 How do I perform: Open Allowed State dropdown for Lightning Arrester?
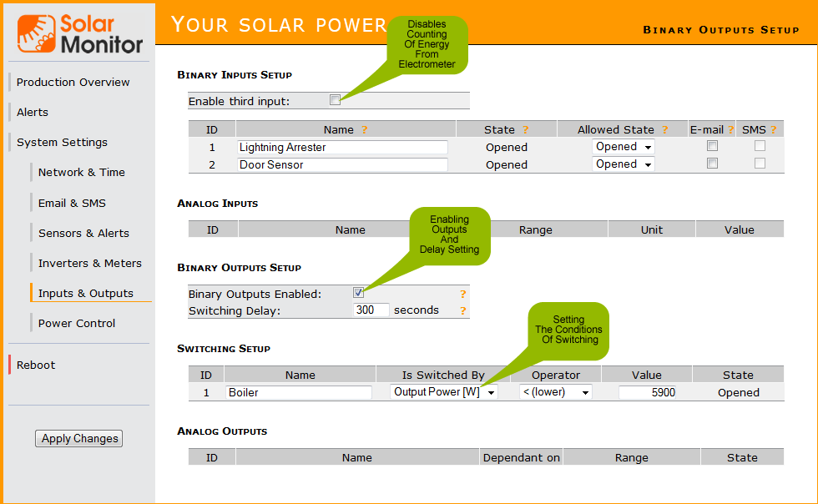623,147
